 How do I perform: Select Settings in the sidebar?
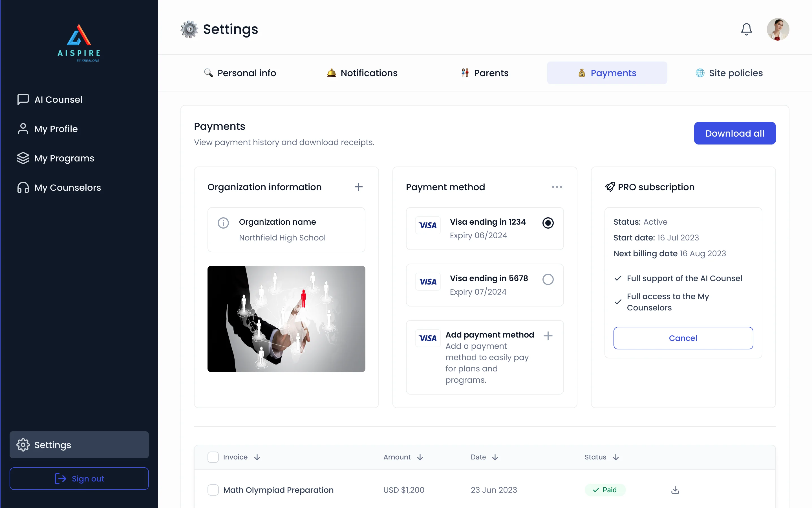(79, 445)
